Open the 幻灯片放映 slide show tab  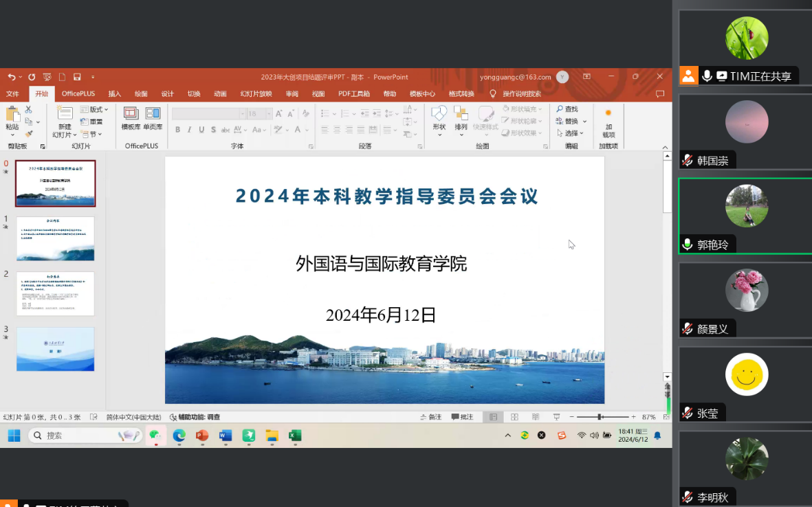coord(256,94)
